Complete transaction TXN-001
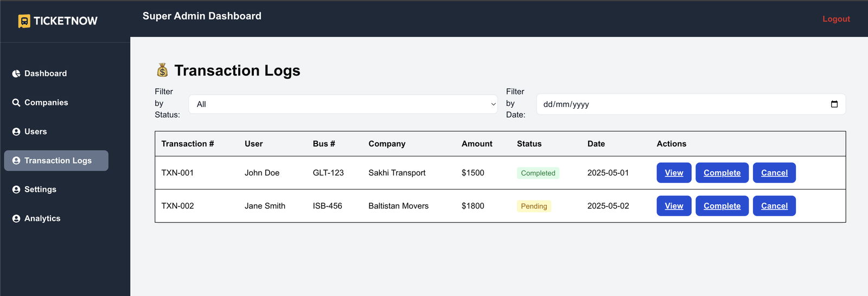868x296 pixels. click(722, 173)
